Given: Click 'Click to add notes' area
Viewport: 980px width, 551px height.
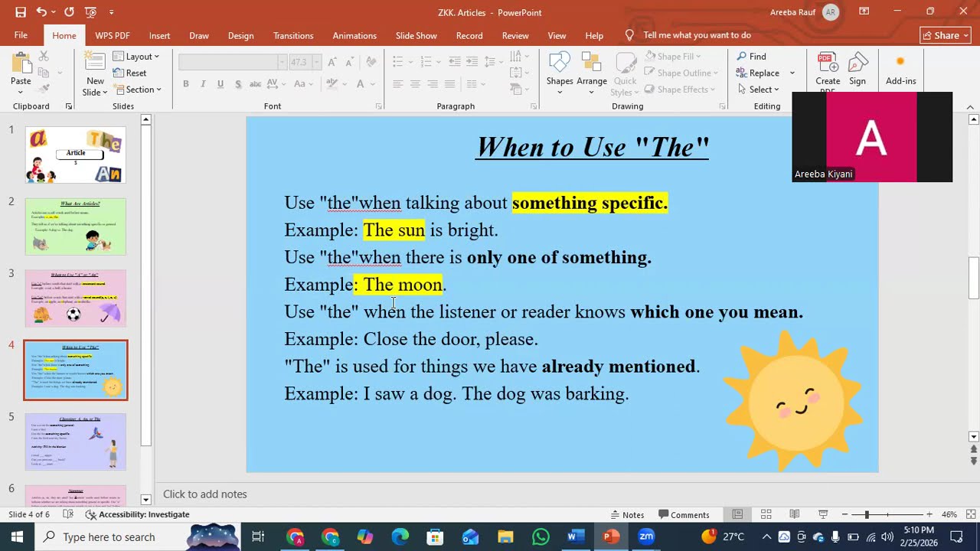Looking at the screenshot, I should pyautogui.click(x=204, y=494).
